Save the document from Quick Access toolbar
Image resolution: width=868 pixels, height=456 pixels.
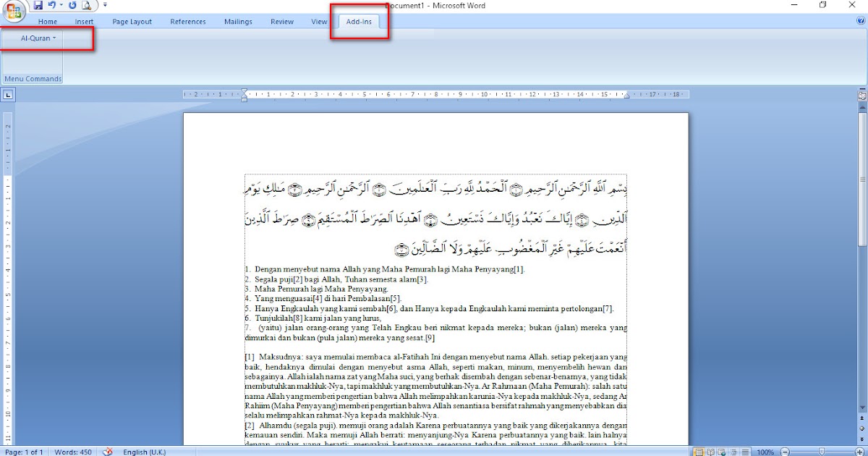(38, 6)
